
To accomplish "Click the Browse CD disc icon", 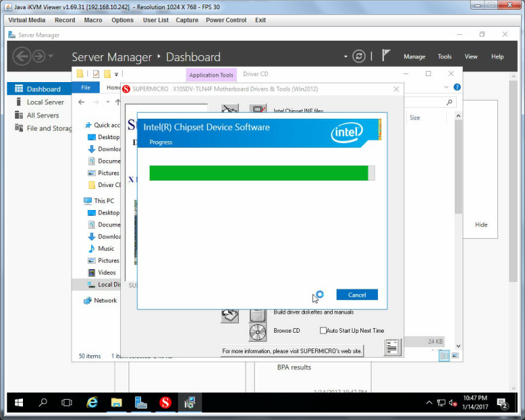I will tap(257, 332).
